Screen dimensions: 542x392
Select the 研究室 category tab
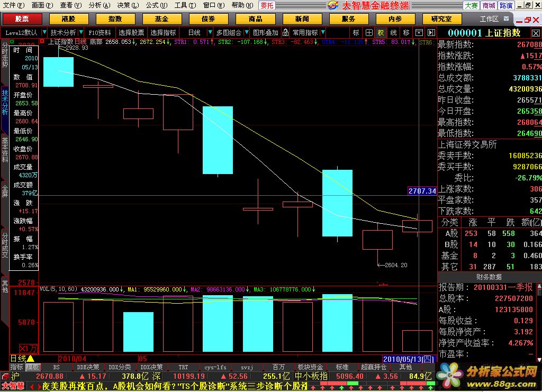(442, 19)
